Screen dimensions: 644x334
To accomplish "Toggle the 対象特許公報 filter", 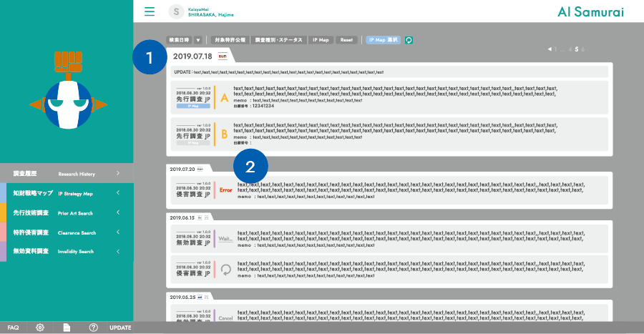I will coord(230,41).
